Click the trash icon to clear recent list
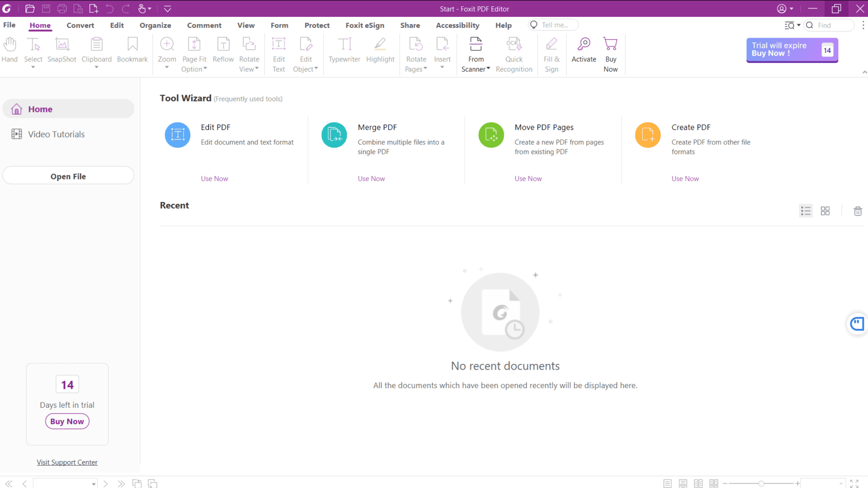This screenshot has height=488, width=868. 857,211
